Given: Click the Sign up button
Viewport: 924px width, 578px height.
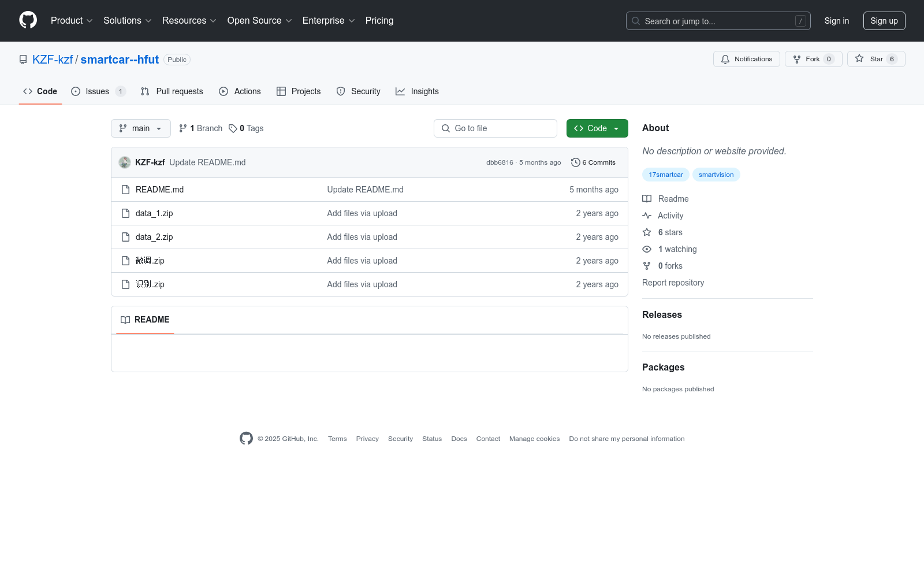Looking at the screenshot, I should (884, 21).
